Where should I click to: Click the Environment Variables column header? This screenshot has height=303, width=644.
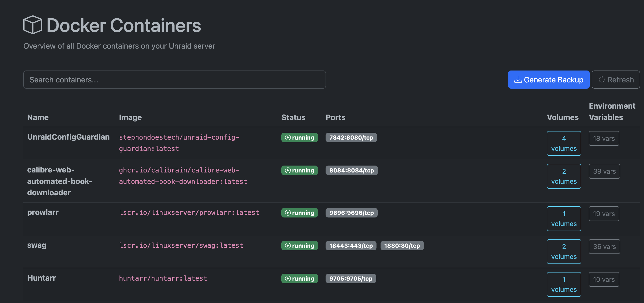tap(612, 111)
